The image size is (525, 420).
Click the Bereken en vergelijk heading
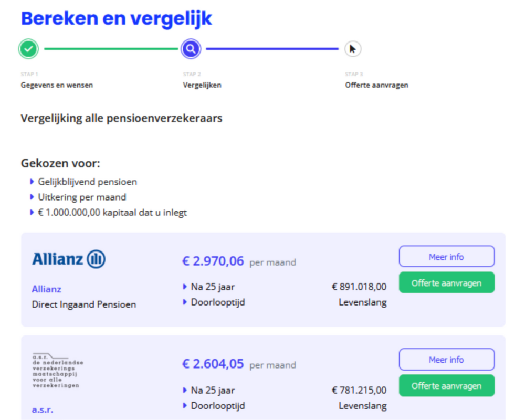pos(117,18)
